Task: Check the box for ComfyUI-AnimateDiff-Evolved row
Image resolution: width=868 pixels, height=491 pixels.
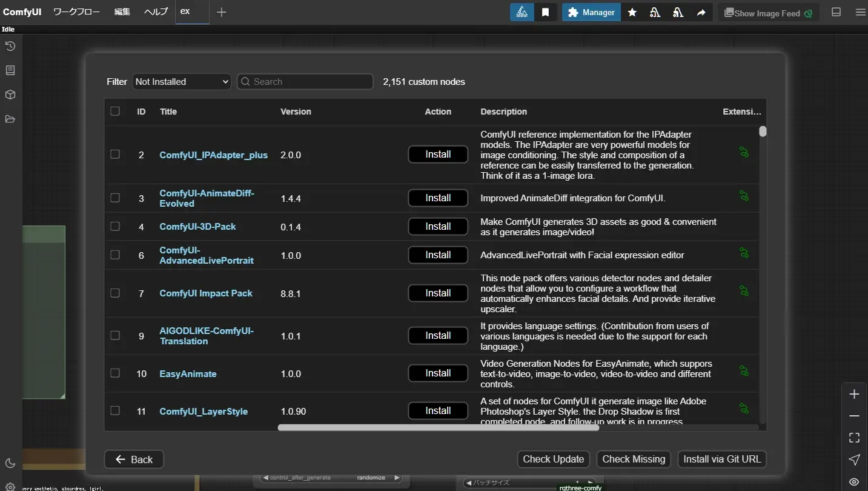Action: (115, 198)
